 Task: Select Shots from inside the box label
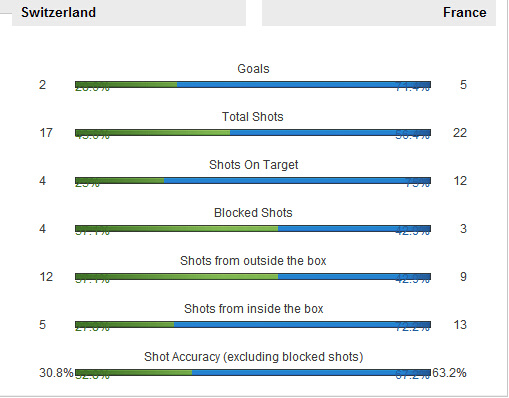point(253,309)
